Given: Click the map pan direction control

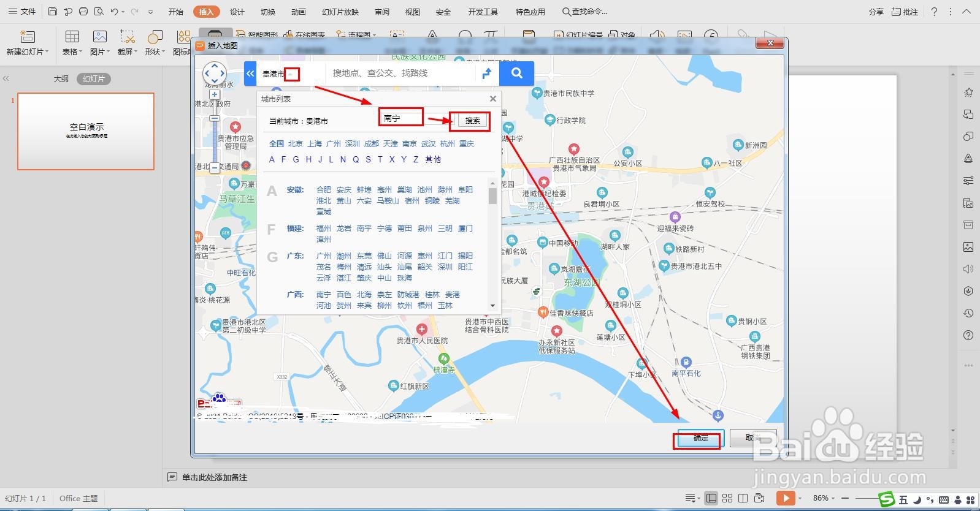Looking at the screenshot, I should (214, 74).
